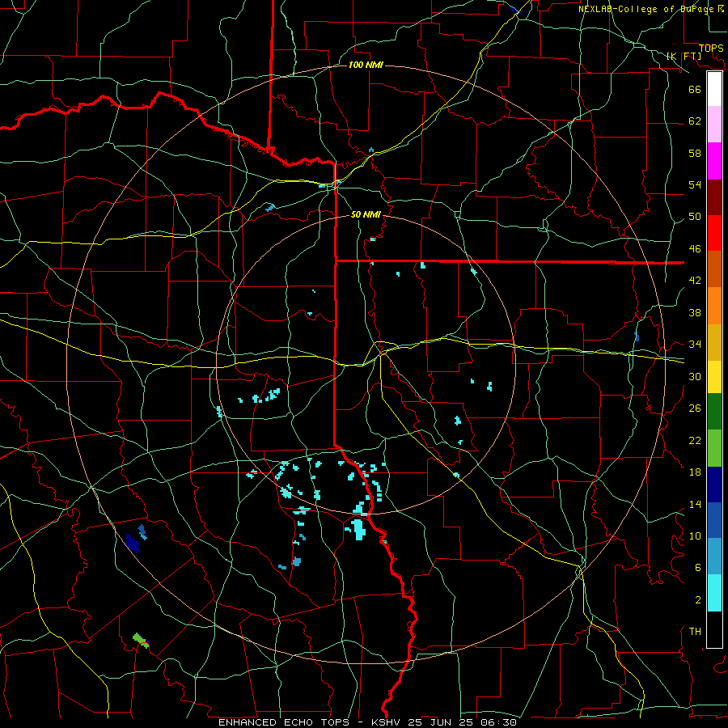728x728 pixels.
Task: Select the bright red legend swatch
Action: [x=714, y=233]
